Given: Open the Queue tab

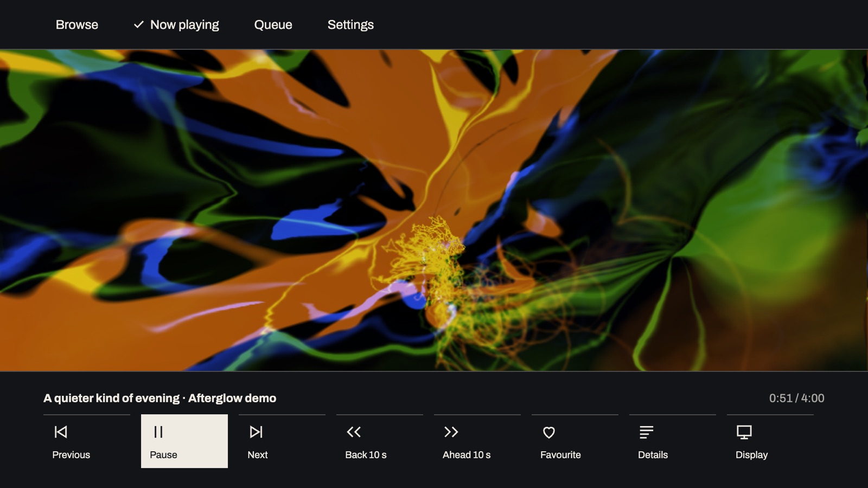Looking at the screenshot, I should pyautogui.click(x=273, y=24).
